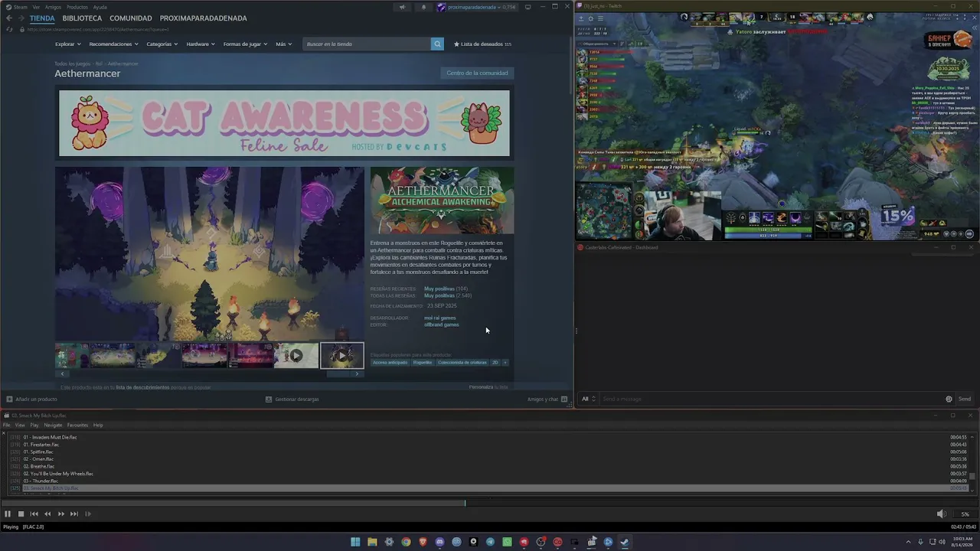The image size is (980, 551).
Task: Open publisher offbrand games link
Action: [x=442, y=324]
